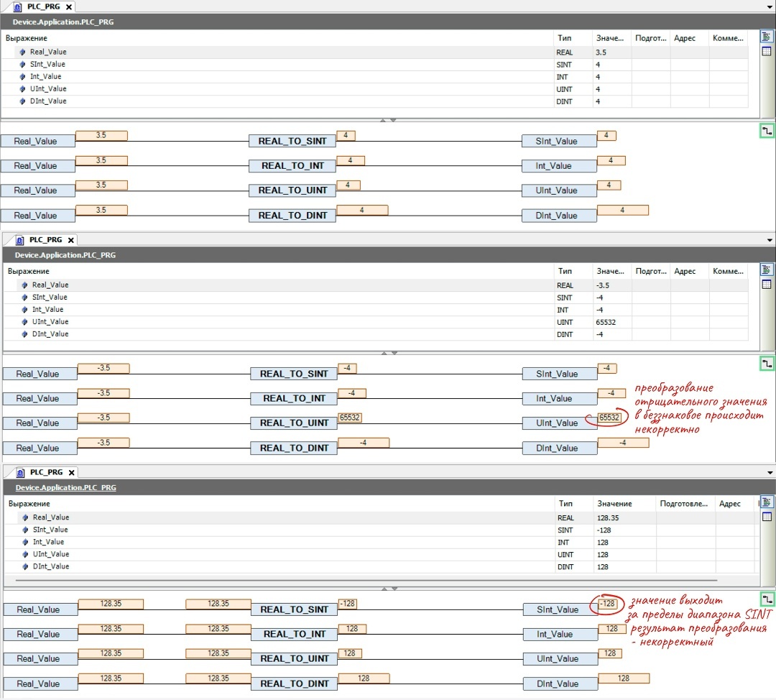Click variable icon of SInt_Value row valued 4
Image resolution: width=776 pixels, height=700 pixels.
pyautogui.click(x=22, y=65)
